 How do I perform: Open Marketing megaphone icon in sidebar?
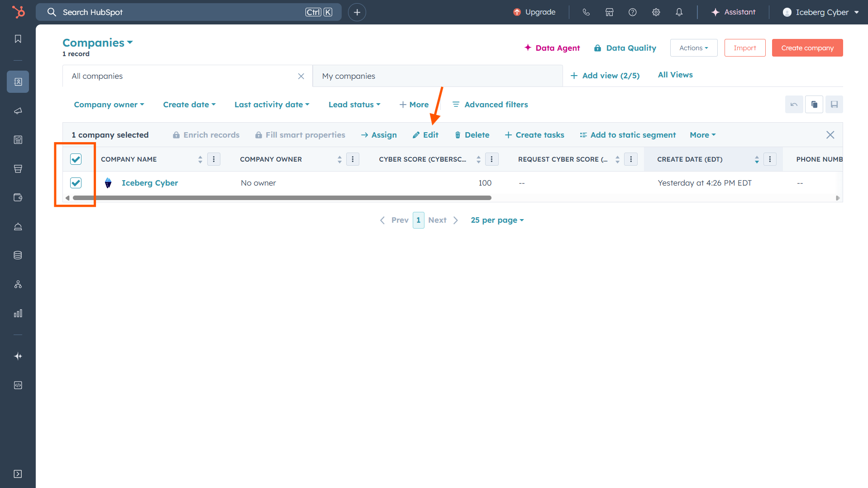point(18,111)
